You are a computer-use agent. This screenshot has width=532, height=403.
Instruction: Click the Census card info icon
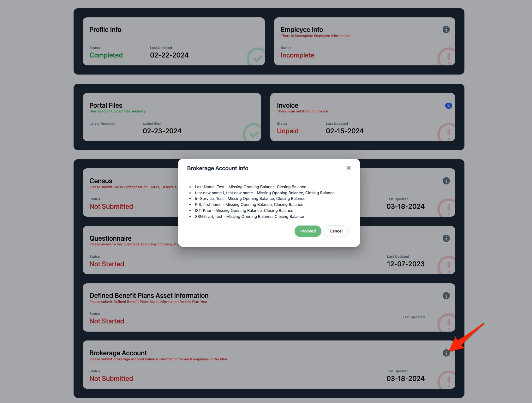tap(446, 181)
